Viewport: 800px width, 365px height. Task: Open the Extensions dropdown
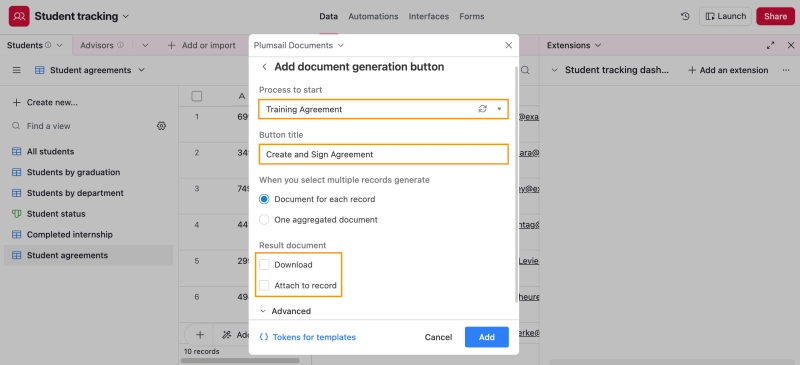(574, 45)
